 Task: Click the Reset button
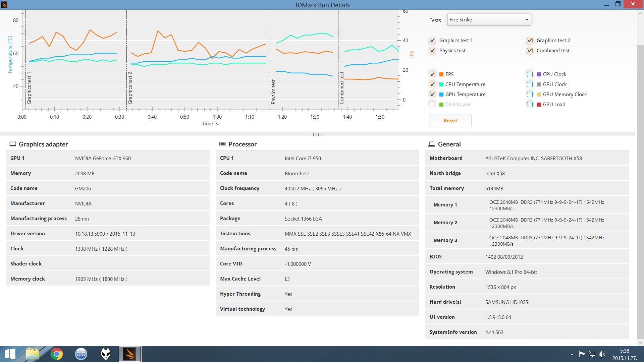pyautogui.click(x=450, y=121)
